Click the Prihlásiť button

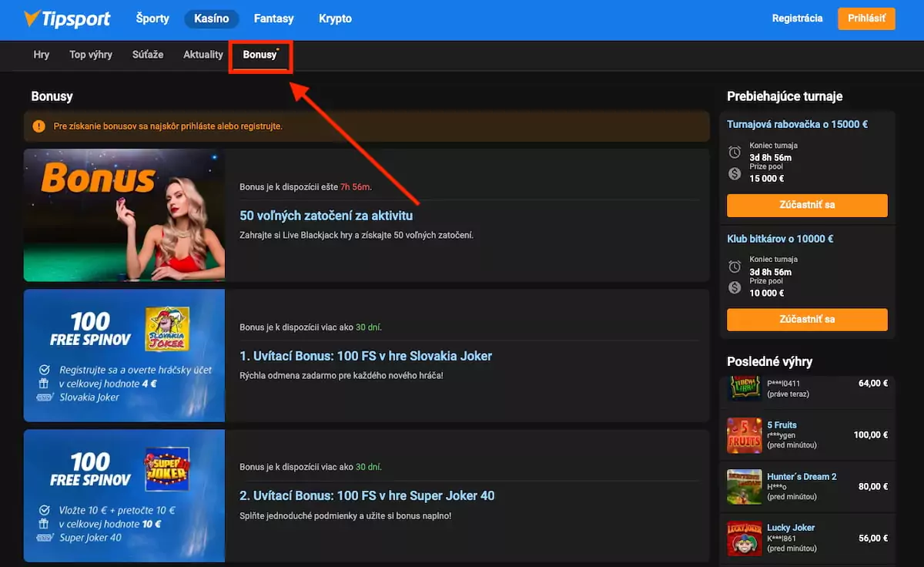(x=866, y=18)
